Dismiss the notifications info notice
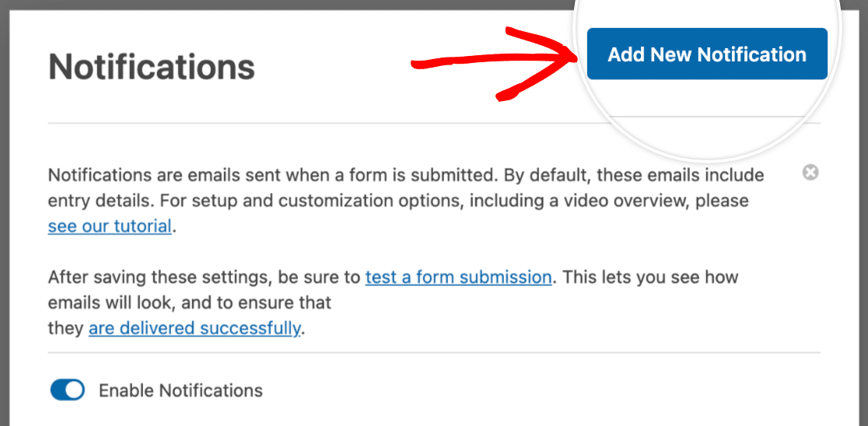This screenshot has width=868, height=426. coord(810,173)
